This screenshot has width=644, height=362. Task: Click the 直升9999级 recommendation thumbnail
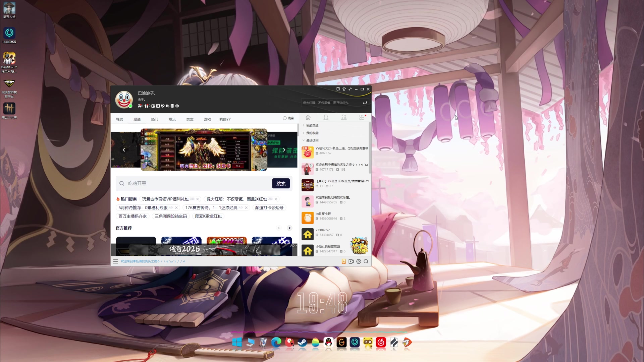click(227, 241)
